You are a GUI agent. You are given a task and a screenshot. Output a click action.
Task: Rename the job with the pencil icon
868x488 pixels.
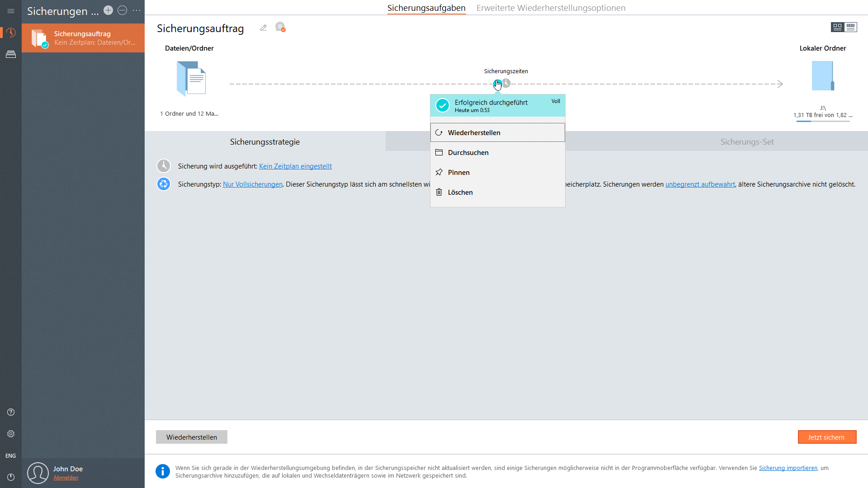264,28
